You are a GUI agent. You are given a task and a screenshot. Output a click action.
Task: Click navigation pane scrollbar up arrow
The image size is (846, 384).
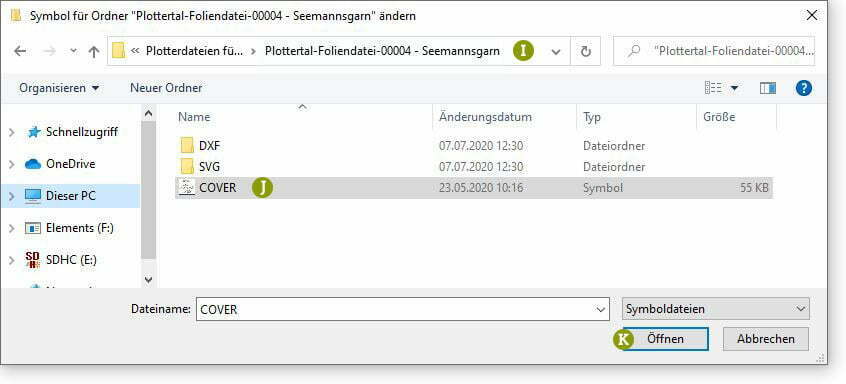coord(149,114)
